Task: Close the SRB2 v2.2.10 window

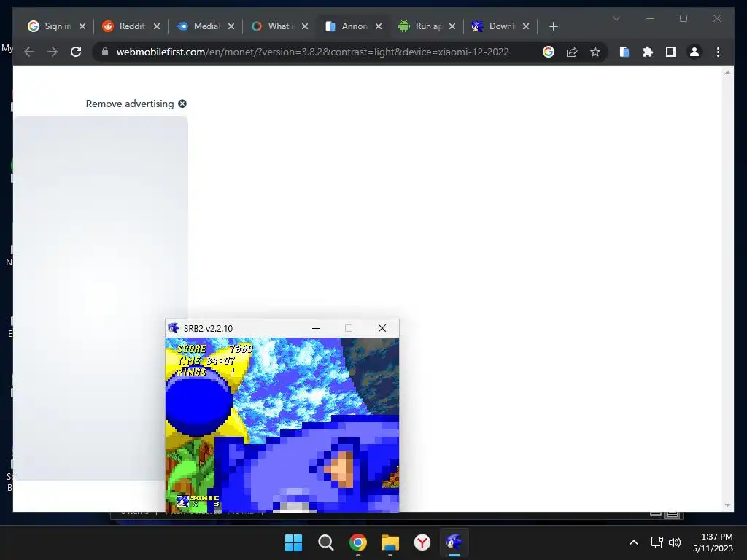Action: (x=382, y=328)
